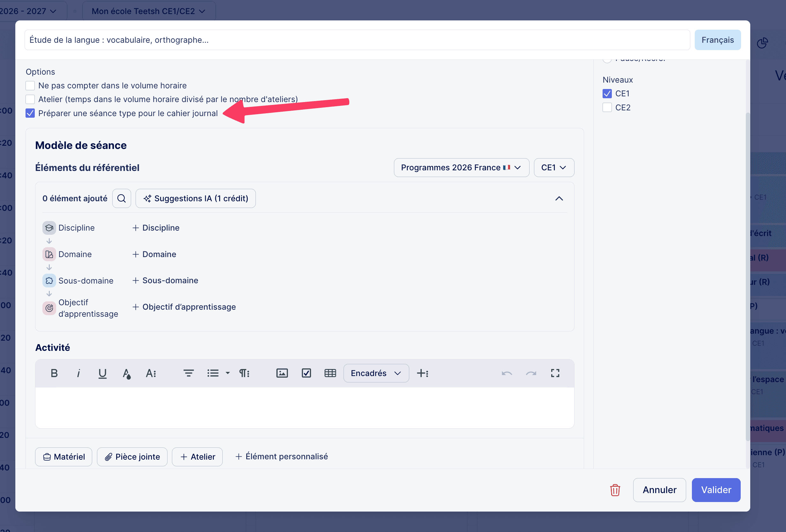Insert a table in the editor
This screenshot has height=532, width=786.
click(330, 373)
